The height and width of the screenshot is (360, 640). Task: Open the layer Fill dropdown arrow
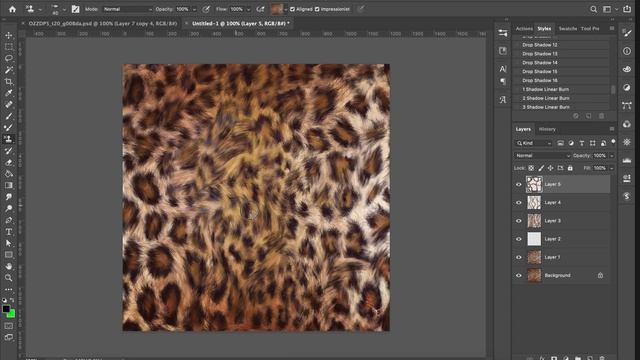[x=611, y=168]
